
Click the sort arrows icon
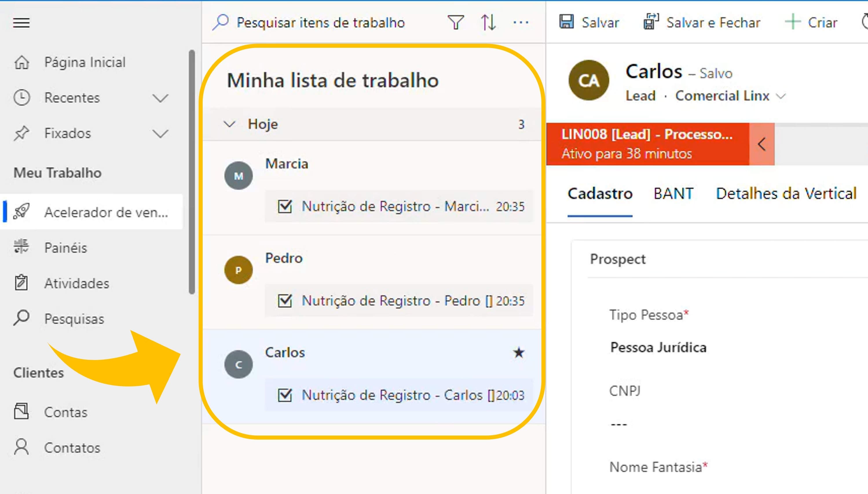pyautogui.click(x=488, y=23)
